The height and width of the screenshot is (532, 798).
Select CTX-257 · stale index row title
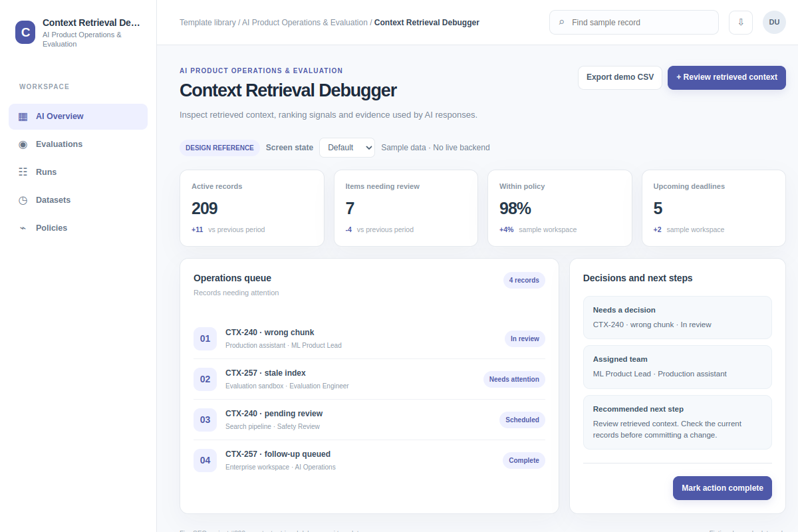pyautogui.click(x=265, y=373)
